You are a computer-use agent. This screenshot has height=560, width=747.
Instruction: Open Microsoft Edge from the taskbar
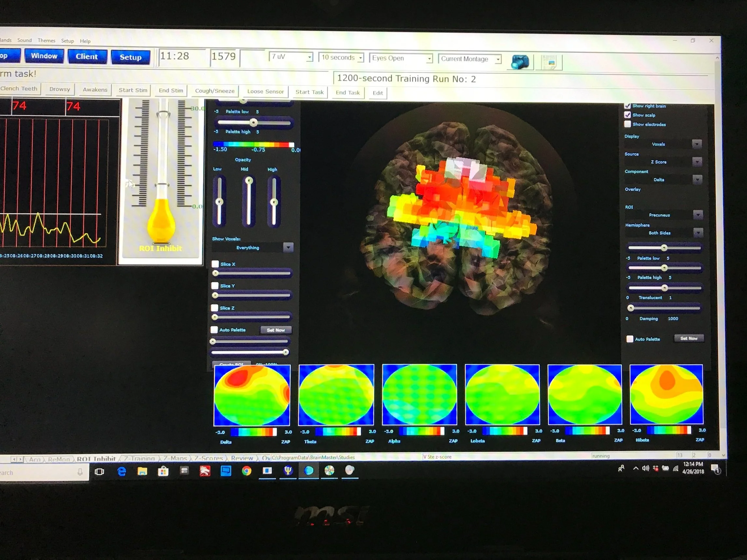point(121,471)
